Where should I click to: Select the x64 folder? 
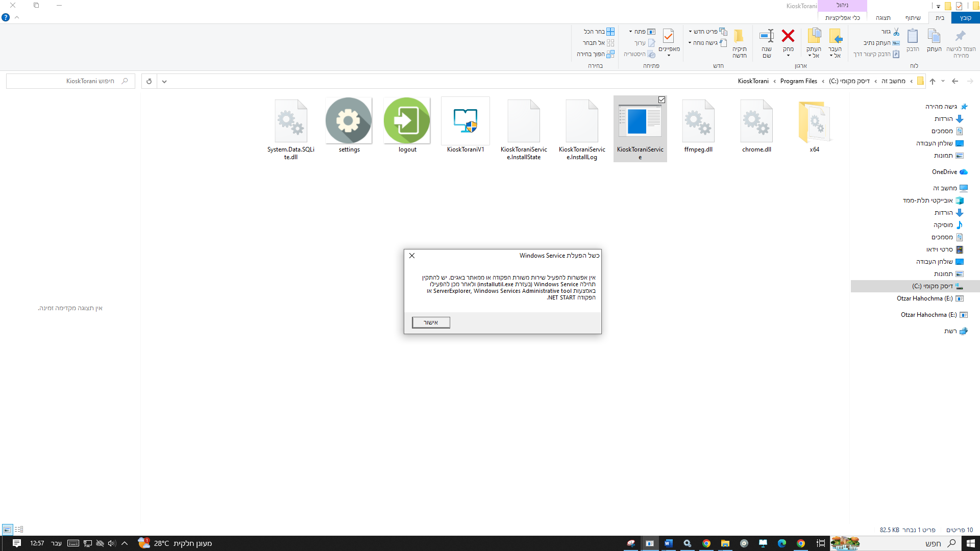(x=815, y=126)
